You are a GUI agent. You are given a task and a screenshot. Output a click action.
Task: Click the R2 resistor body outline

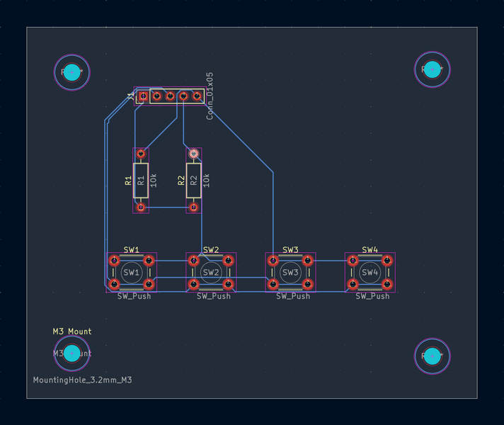pyautogui.click(x=193, y=181)
